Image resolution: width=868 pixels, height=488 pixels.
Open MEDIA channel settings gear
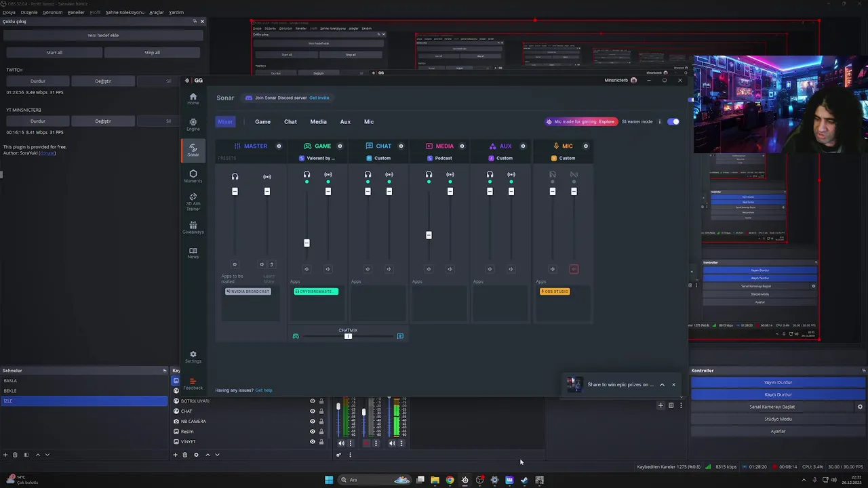[x=462, y=146]
